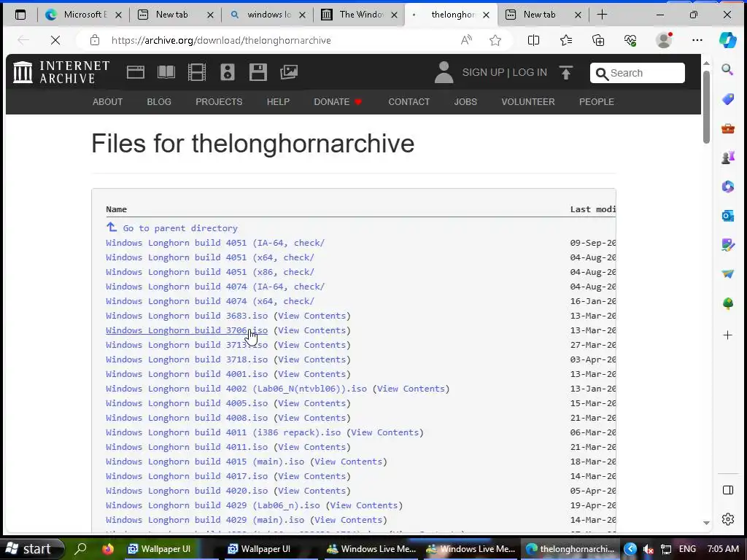Open Internet Archive Audio speaker icon

pyautogui.click(x=228, y=72)
